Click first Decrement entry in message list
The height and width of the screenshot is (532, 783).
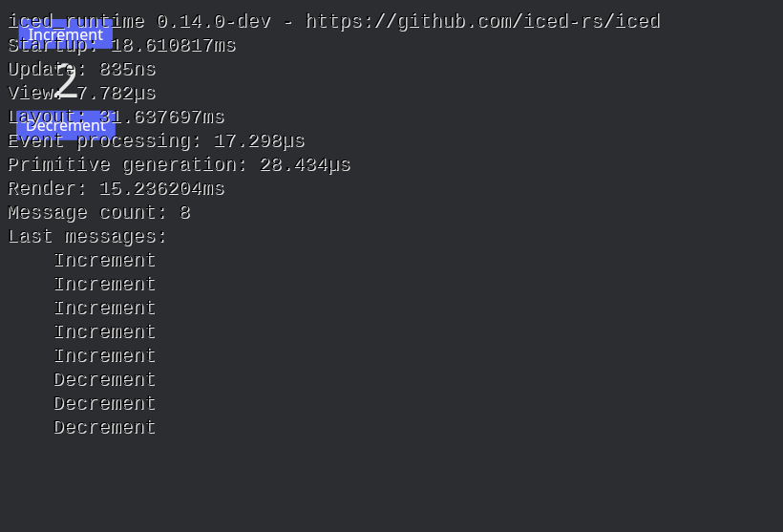point(105,380)
